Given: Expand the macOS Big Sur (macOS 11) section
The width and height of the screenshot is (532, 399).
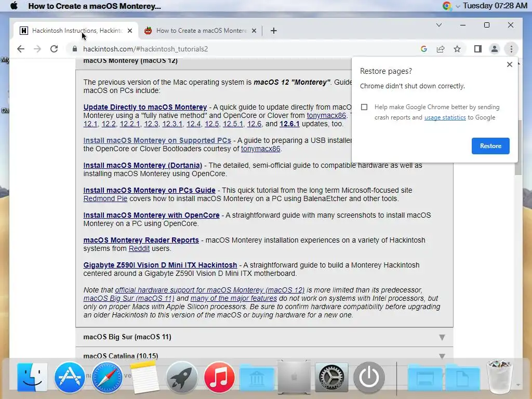Looking at the screenshot, I should coord(264,337).
